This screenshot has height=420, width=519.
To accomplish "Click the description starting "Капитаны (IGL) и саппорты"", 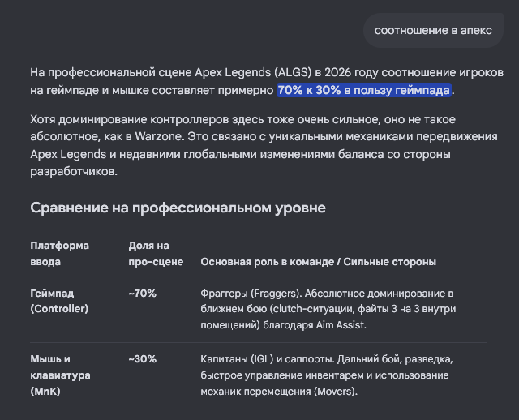I will pos(326,375).
